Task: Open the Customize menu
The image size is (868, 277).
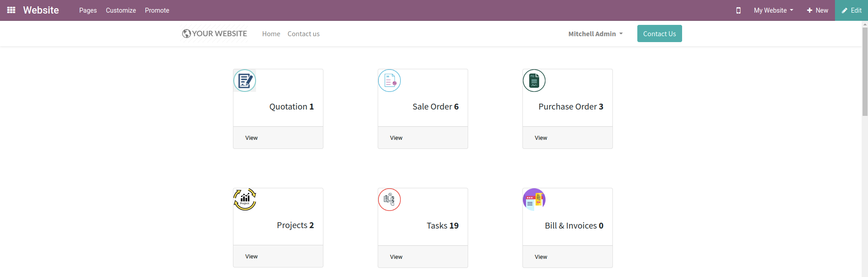Action: tap(121, 10)
